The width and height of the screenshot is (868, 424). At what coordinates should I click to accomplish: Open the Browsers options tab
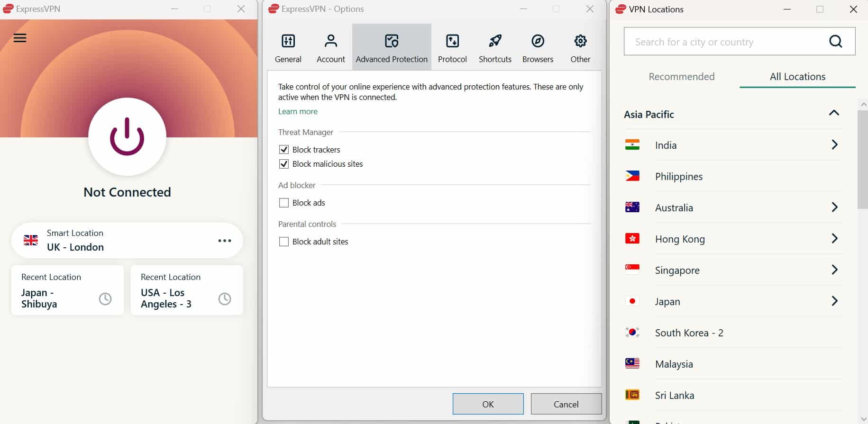(x=538, y=48)
